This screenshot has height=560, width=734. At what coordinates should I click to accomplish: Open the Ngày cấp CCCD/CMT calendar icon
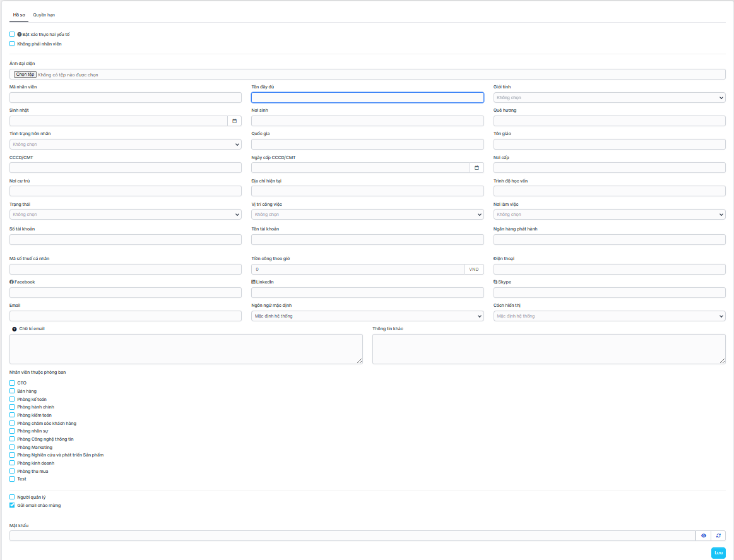pyautogui.click(x=477, y=168)
